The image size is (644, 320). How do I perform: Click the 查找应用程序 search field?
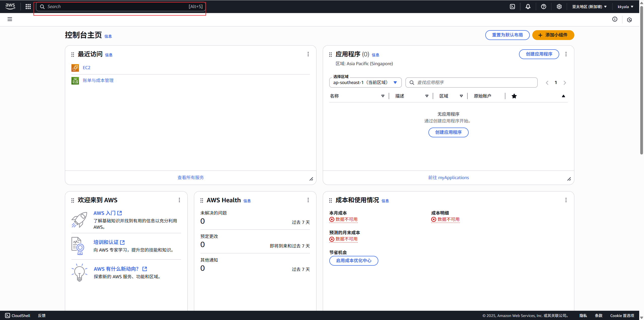tap(471, 83)
